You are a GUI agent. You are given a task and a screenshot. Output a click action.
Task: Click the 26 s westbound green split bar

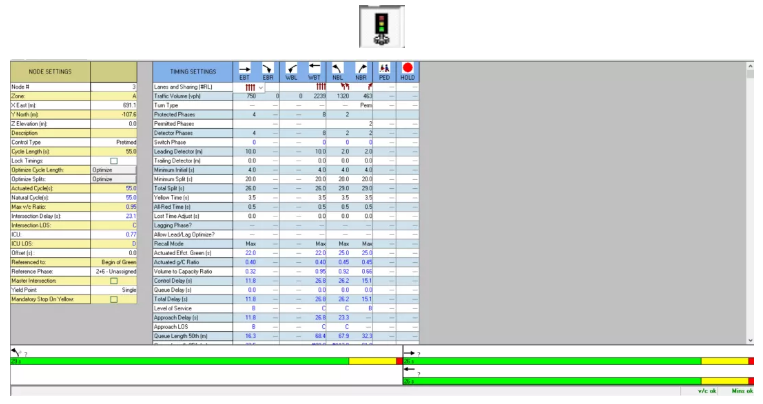point(552,381)
